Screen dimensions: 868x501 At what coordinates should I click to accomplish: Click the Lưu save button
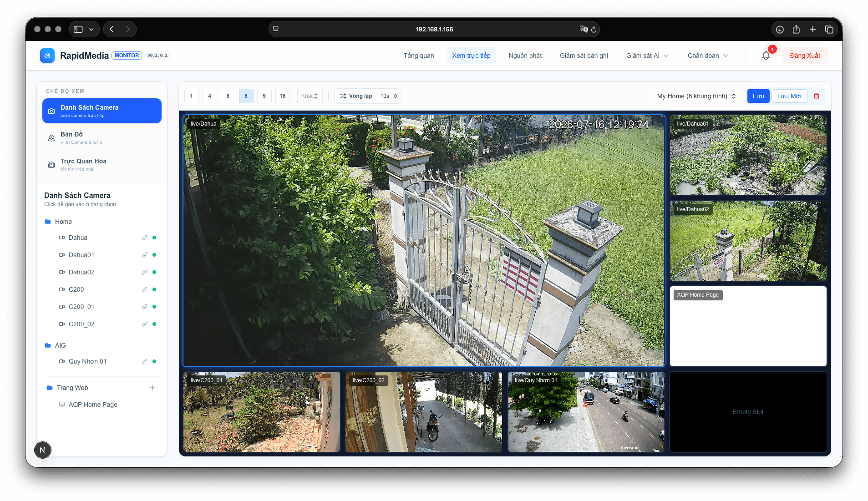(x=758, y=96)
